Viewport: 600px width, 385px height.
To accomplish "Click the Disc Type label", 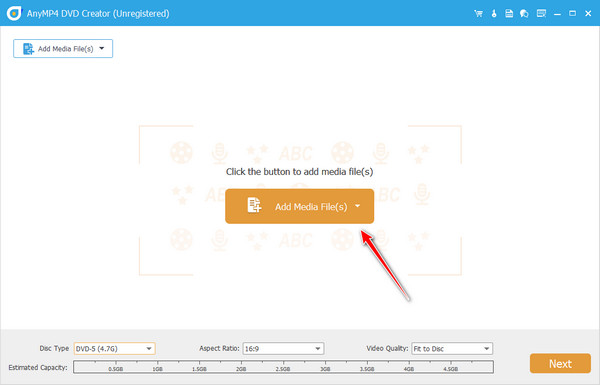I will [54, 348].
